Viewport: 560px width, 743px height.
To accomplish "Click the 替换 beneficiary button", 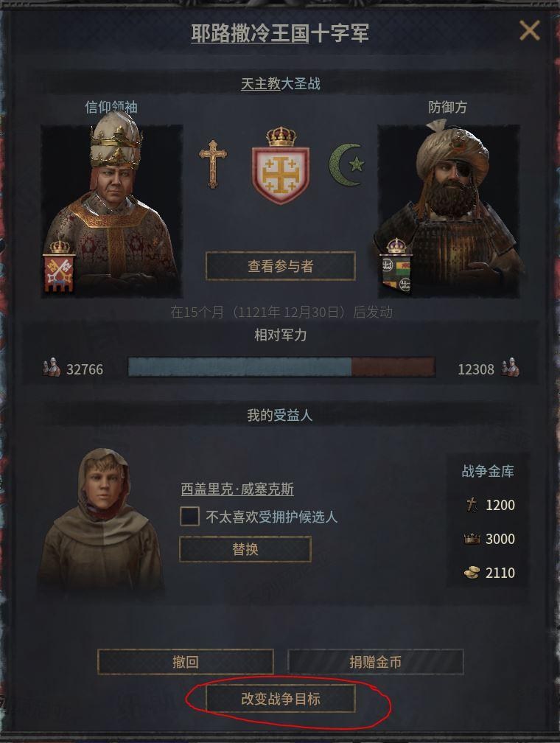I will (245, 549).
